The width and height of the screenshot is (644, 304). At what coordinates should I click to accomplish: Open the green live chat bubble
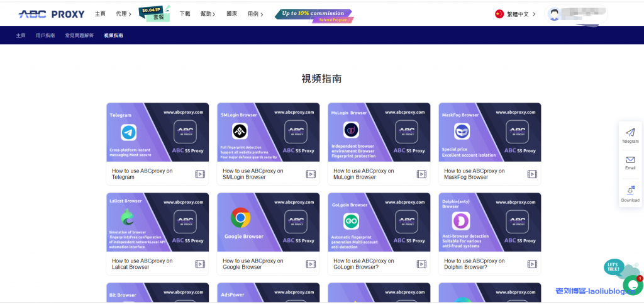632,284
